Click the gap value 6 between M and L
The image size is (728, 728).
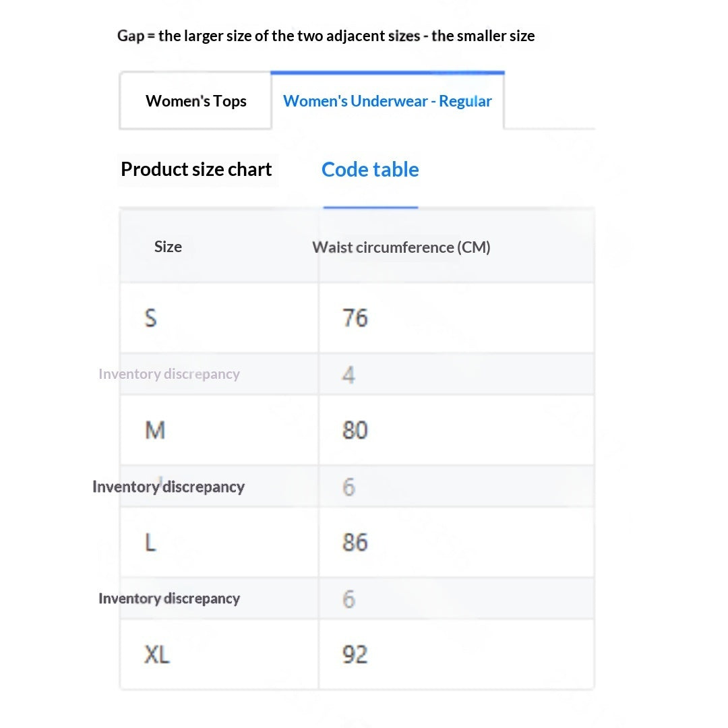[x=348, y=487]
